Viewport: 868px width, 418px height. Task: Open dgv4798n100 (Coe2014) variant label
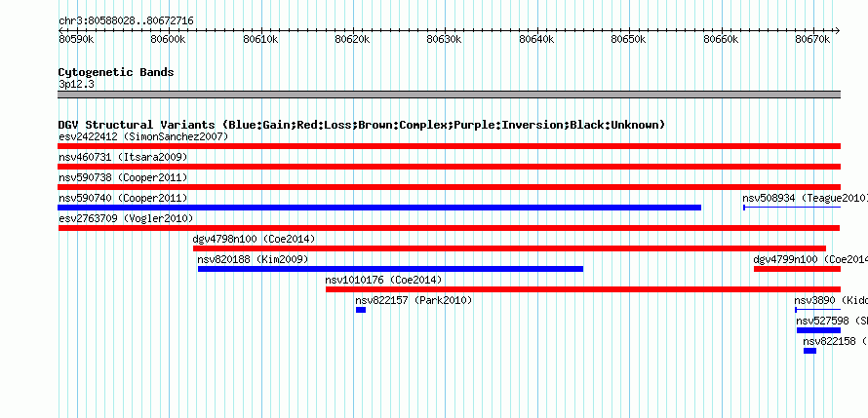click(254, 239)
